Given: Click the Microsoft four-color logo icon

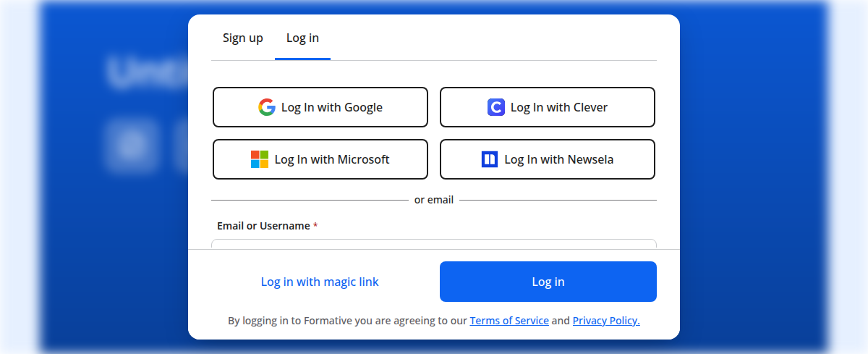Looking at the screenshot, I should coord(260,159).
